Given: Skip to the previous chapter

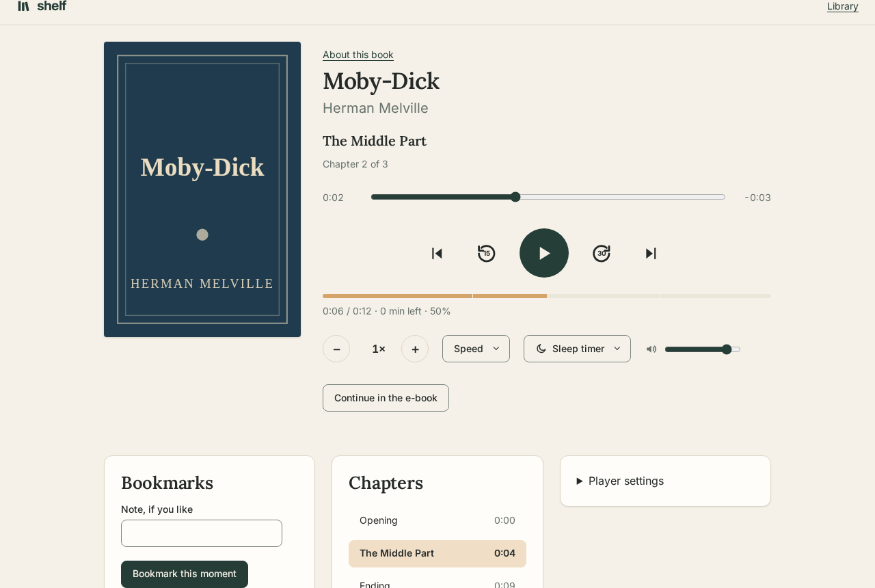Looking at the screenshot, I should pyautogui.click(x=437, y=253).
